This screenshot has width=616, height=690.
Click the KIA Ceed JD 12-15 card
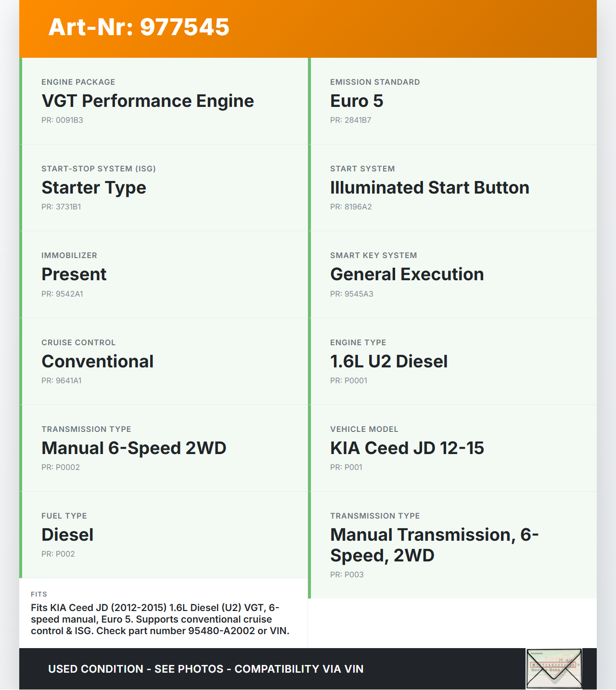[x=453, y=448]
